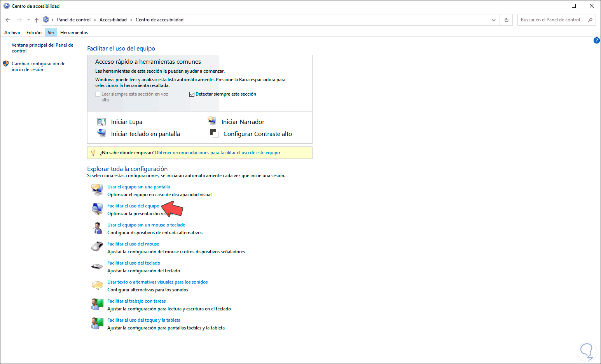Open the Archivo menu
This screenshot has height=364, width=601.
coord(12,32)
